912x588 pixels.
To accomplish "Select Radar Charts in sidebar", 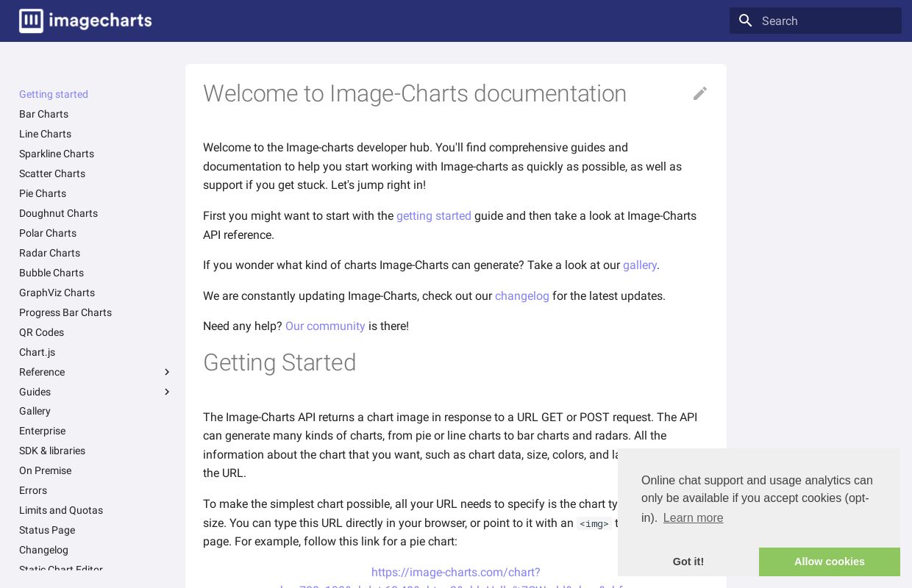I will point(49,253).
